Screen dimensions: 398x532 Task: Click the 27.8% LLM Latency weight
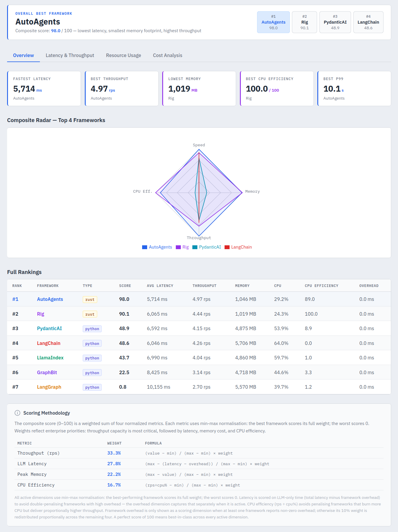coord(114,464)
